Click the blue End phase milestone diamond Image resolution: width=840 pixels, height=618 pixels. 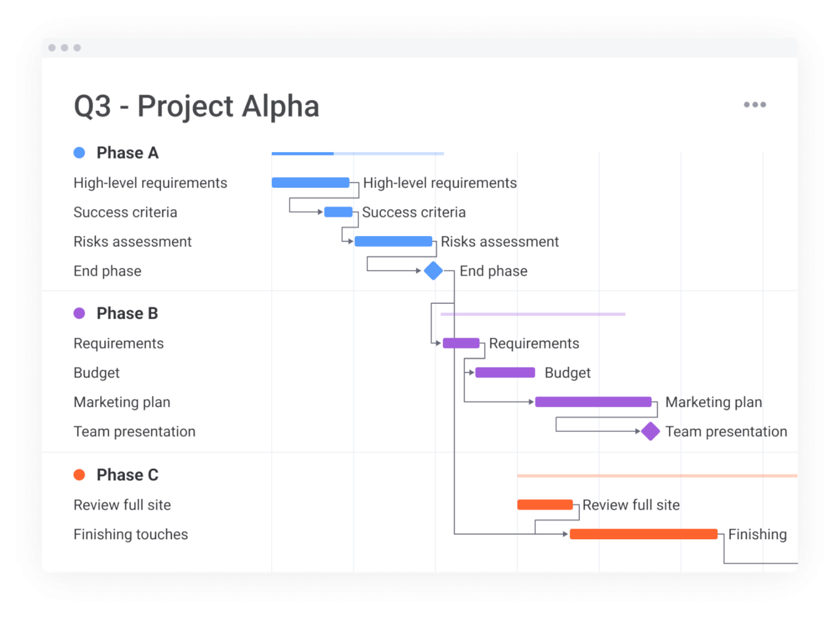coord(433,271)
